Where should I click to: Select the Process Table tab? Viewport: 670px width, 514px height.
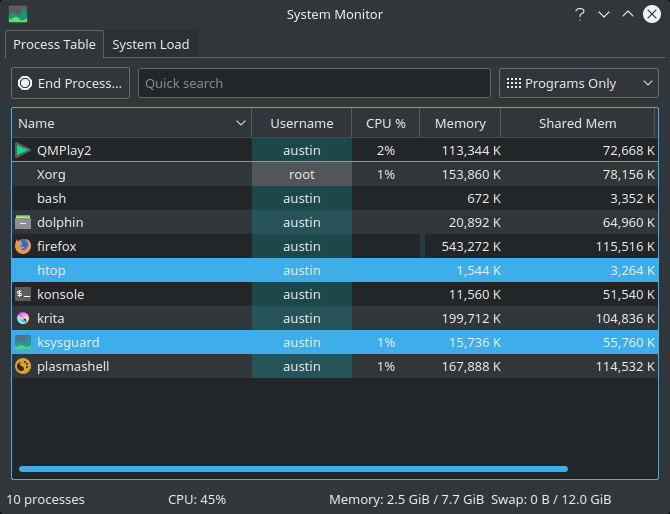point(54,44)
